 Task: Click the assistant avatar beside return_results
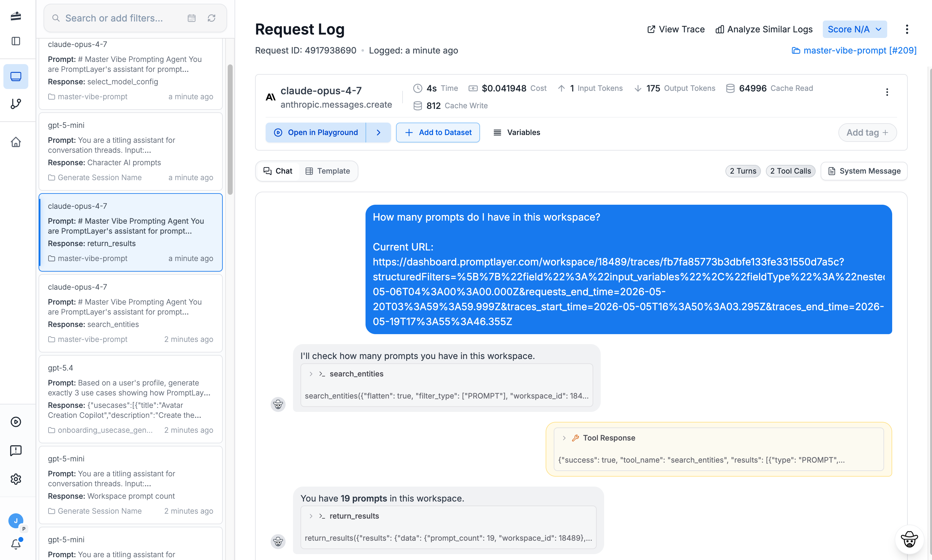(278, 542)
